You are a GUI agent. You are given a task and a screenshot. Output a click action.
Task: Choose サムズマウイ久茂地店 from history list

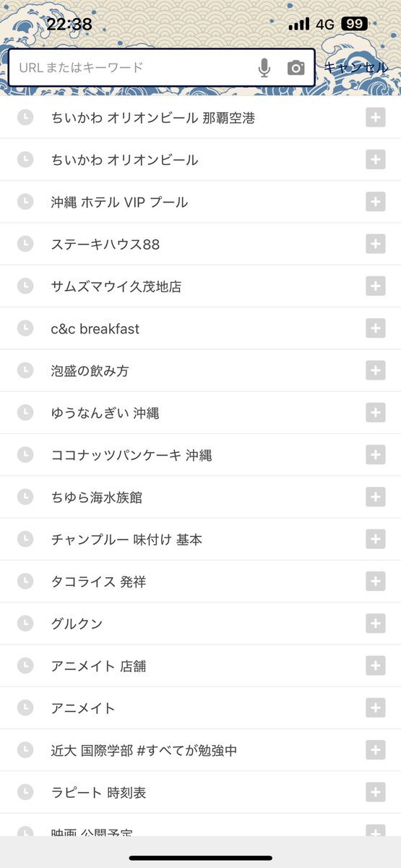(x=200, y=286)
